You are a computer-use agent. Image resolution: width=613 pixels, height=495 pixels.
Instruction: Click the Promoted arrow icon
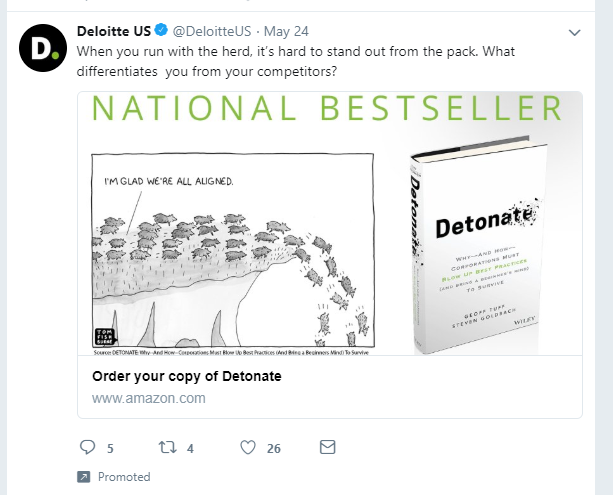[x=83, y=477]
